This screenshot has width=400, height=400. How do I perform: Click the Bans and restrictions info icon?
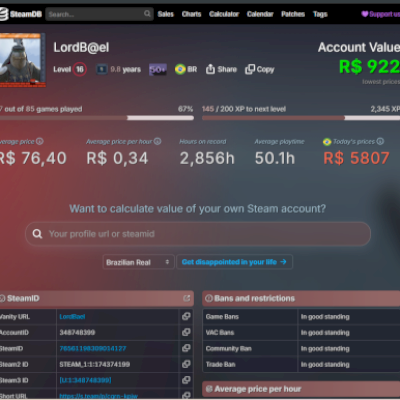click(x=209, y=298)
